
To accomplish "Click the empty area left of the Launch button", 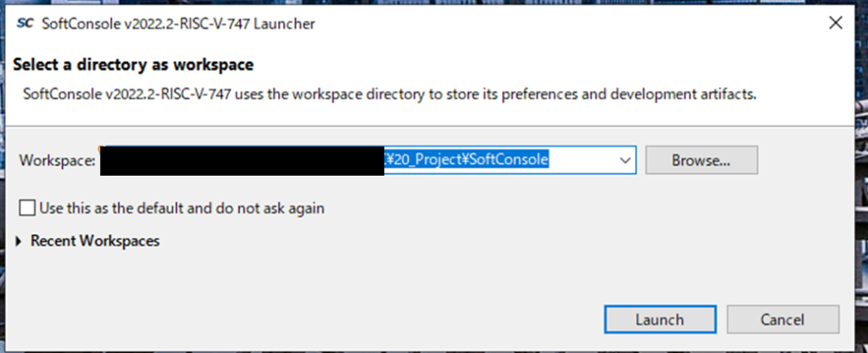I will point(339,320).
